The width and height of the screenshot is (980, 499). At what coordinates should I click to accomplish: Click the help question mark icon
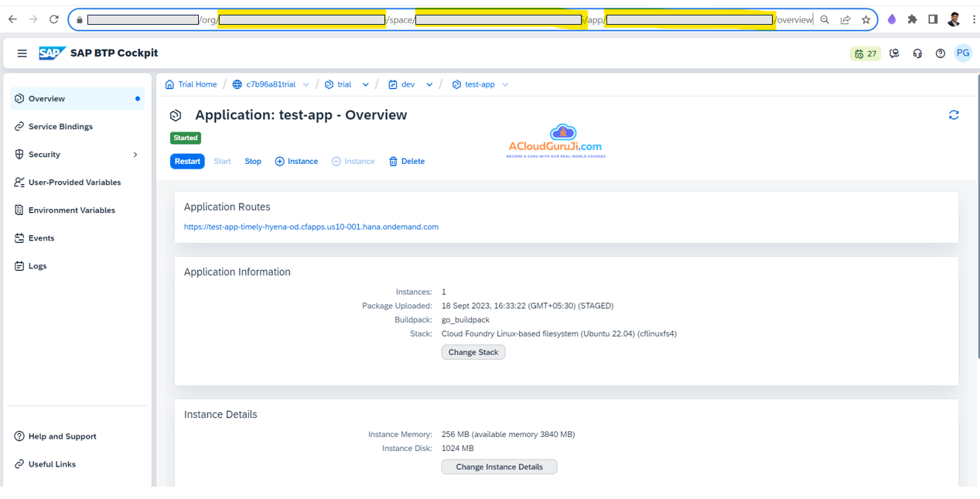click(x=940, y=53)
